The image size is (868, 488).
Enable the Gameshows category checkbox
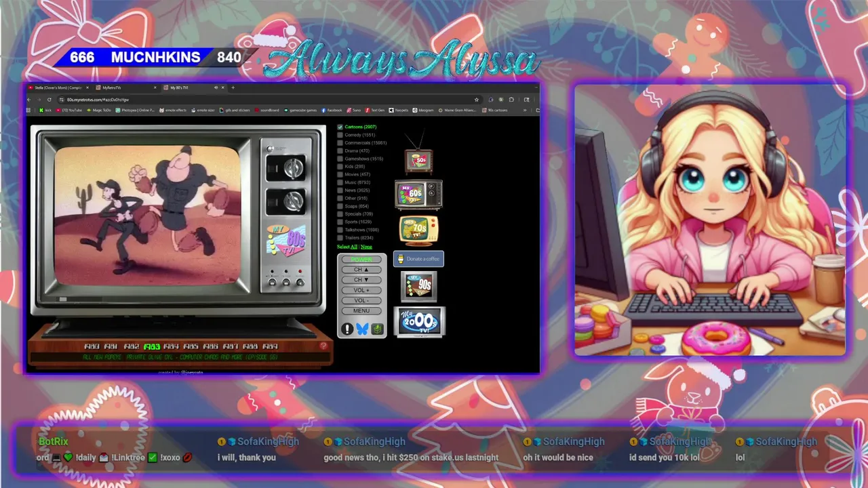pos(340,159)
